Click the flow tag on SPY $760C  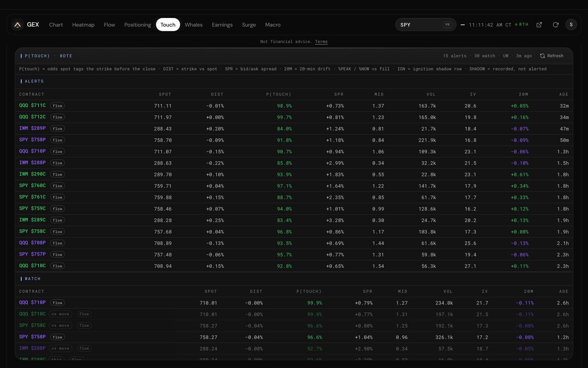[x=58, y=186]
